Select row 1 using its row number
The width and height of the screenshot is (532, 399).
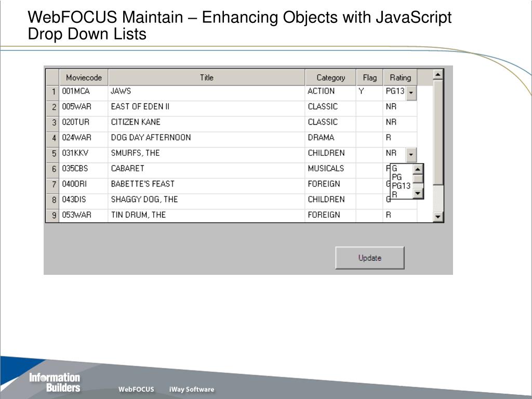point(52,92)
